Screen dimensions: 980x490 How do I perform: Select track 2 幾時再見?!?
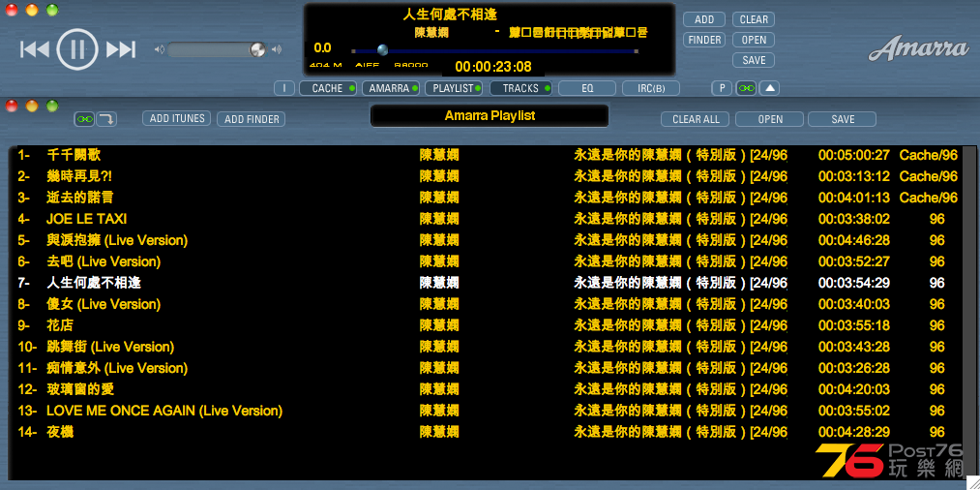[487, 176]
